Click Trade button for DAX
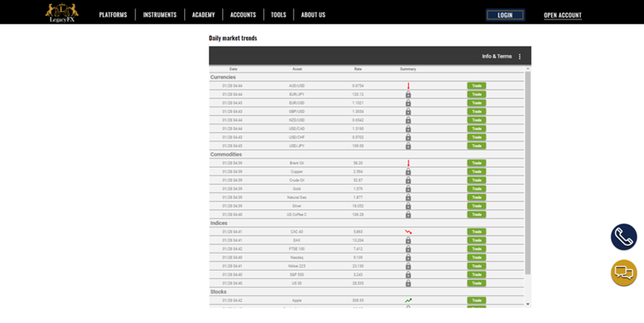644x323 pixels. (476, 240)
